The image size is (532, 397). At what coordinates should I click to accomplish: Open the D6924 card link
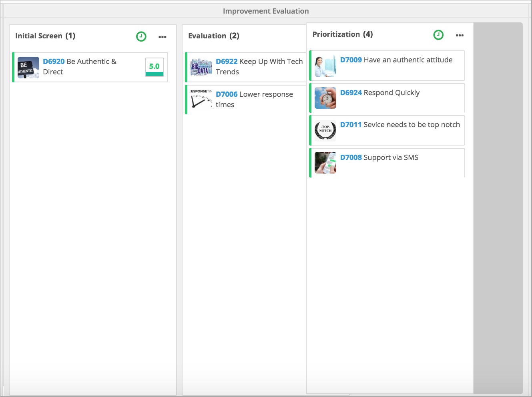coord(351,93)
